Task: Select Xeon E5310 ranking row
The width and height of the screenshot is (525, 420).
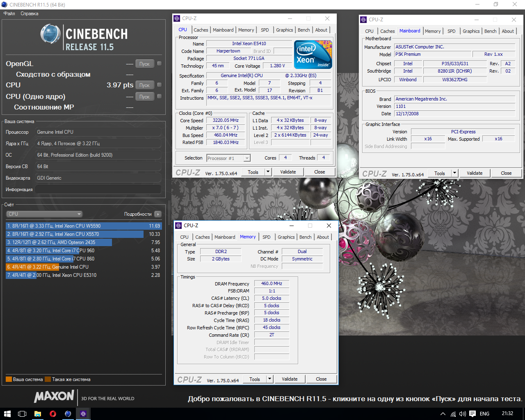Action: coord(84,275)
